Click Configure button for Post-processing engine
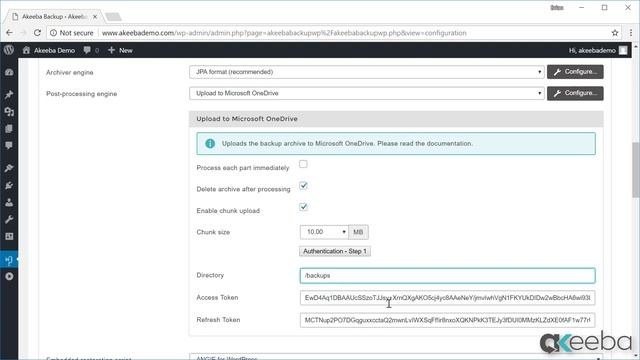640x360 pixels. coord(575,93)
